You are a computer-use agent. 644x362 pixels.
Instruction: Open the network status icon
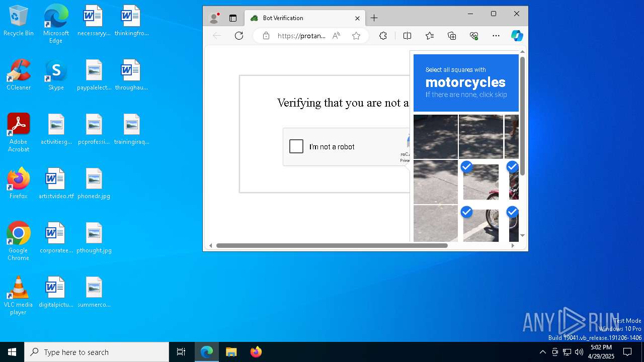pyautogui.click(x=567, y=352)
